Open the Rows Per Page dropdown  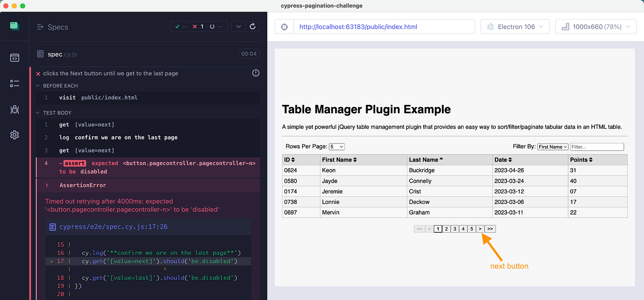coord(337,146)
